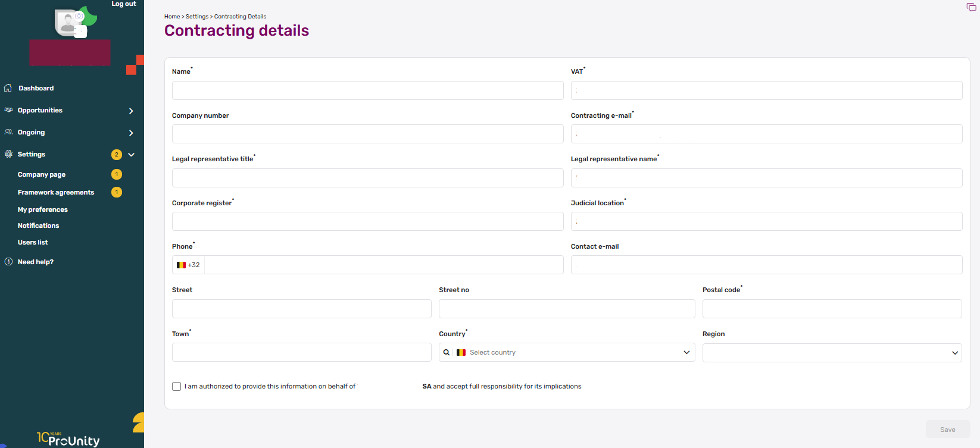The height and width of the screenshot is (448, 980).
Task: Click the Contracting details page heading
Action: tap(236, 30)
